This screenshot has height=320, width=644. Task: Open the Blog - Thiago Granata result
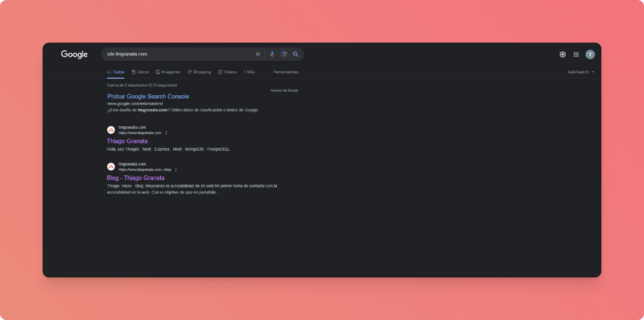pyautogui.click(x=136, y=178)
